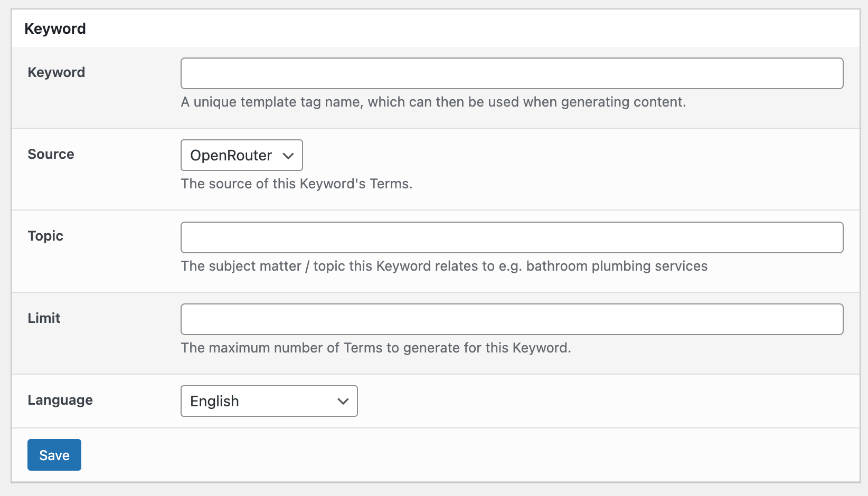The width and height of the screenshot is (868, 496).
Task: Click the Topic label
Action: click(45, 236)
